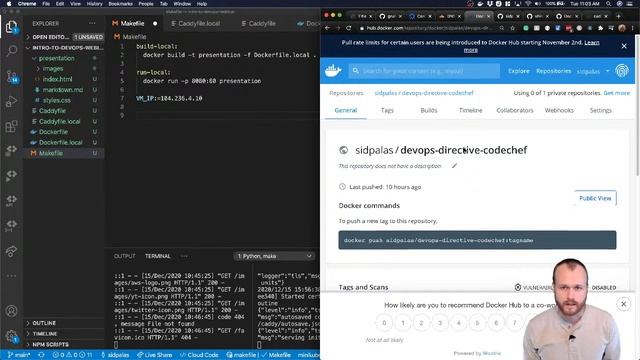Click Live Share in the status bar
Screen dimensions: 640x360
pos(155,355)
